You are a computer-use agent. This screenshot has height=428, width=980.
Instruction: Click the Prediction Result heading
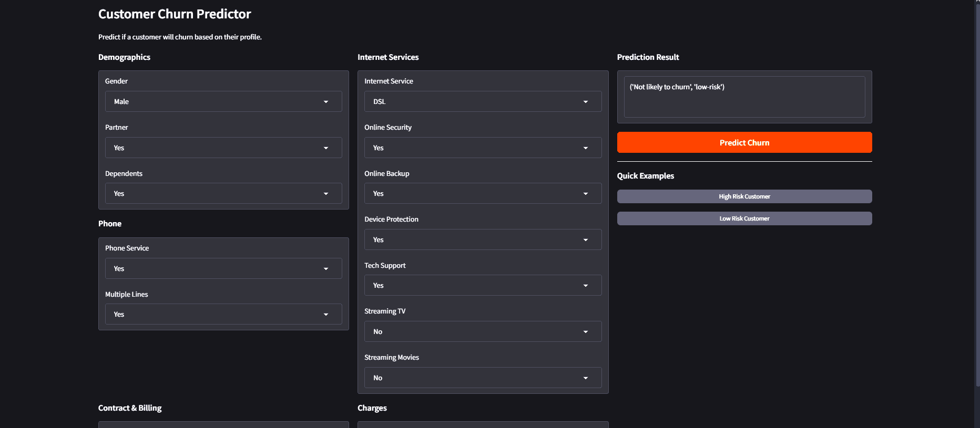coord(648,57)
